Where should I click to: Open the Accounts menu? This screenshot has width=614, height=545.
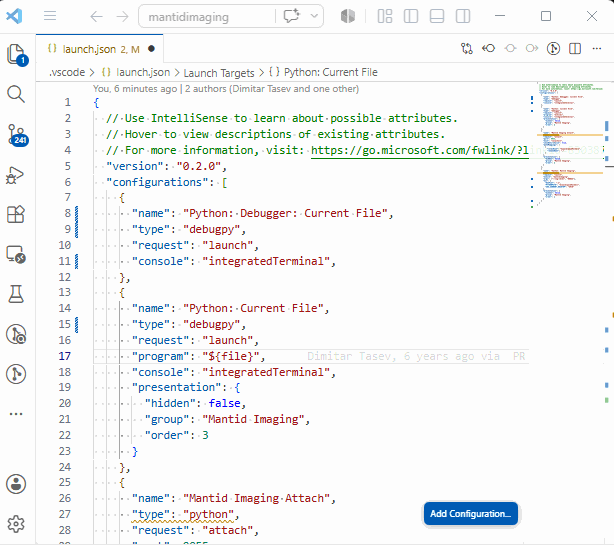point(16,484)
